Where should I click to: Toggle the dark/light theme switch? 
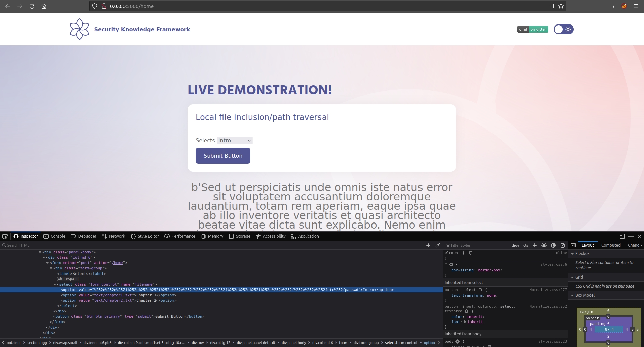563,29
